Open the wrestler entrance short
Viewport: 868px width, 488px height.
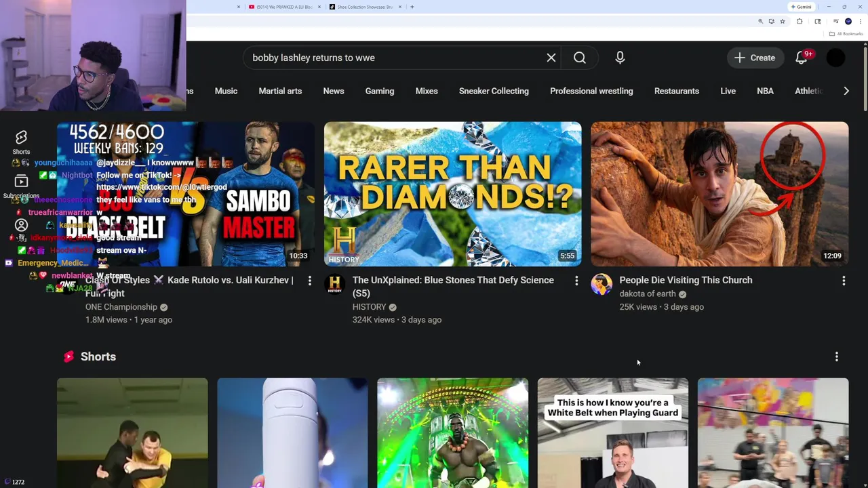coord(452,433)
